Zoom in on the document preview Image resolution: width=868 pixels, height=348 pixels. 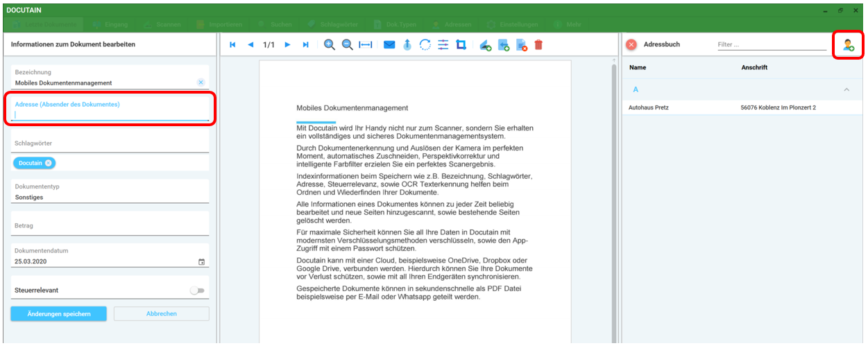coord(330,44)
